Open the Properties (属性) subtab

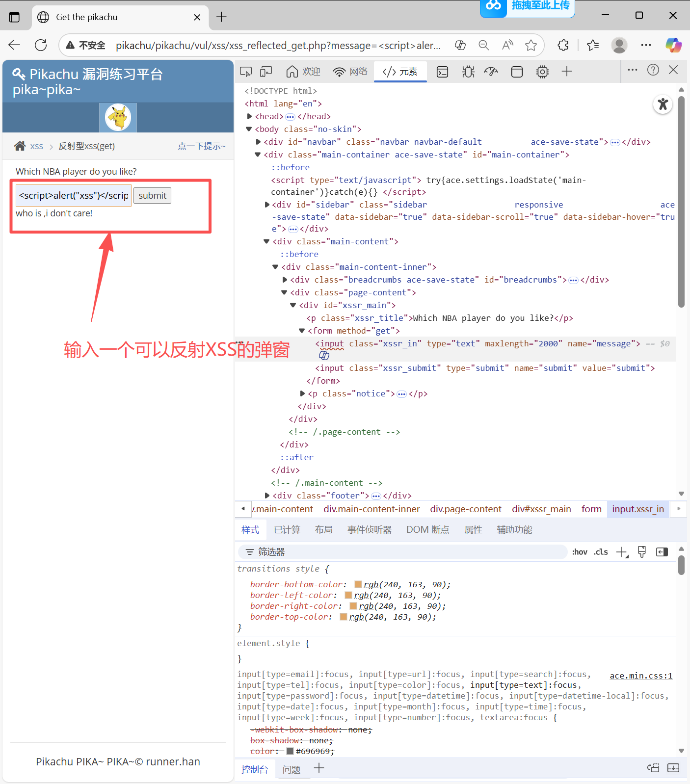pos(473,530)
